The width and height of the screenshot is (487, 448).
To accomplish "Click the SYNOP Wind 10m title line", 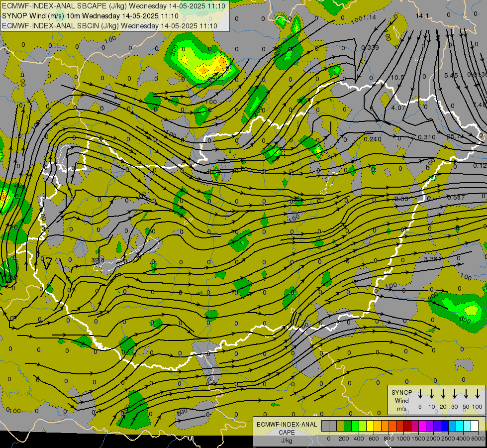I will tap(91, 16).
